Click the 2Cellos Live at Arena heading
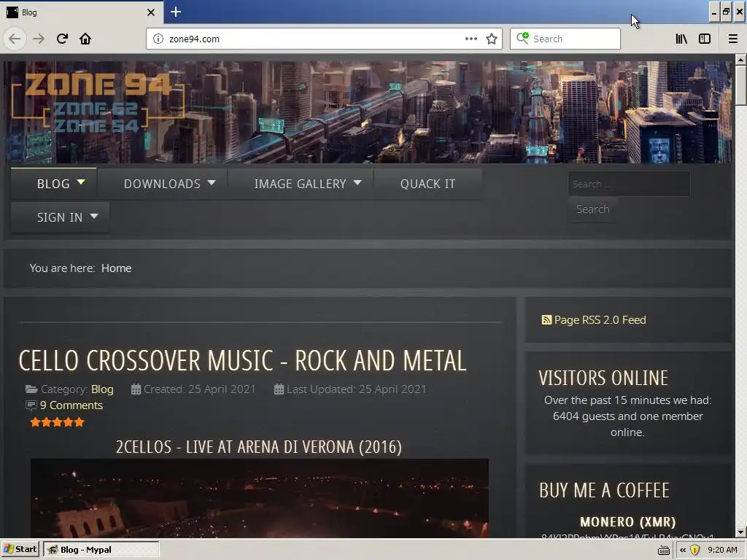This screenshot has width=747, height=560. 259,447
